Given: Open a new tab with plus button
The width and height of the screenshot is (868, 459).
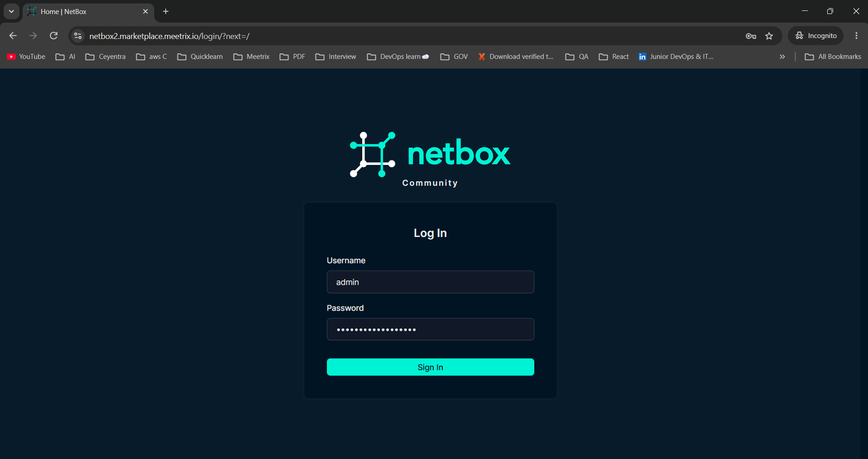Looking at the screenshot, I should tap(166, 11).
